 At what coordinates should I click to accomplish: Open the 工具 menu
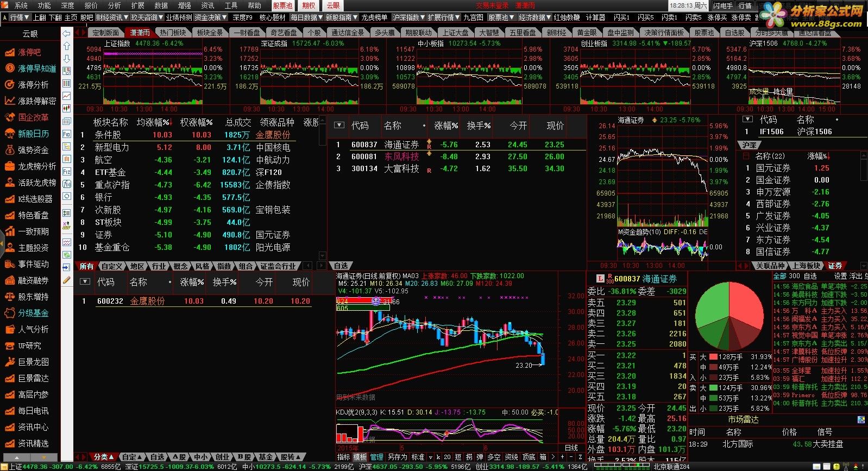(x=231, y=5)
